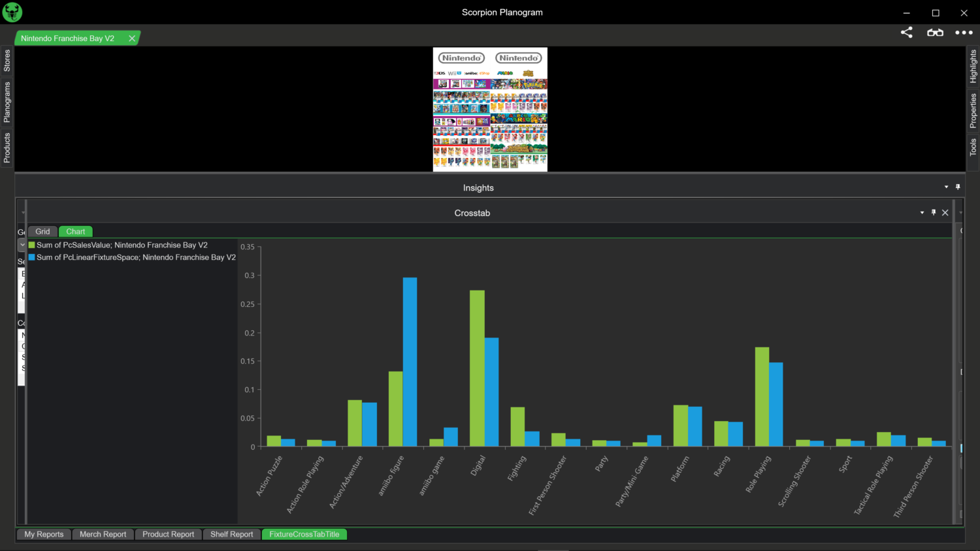
Task: Click the First Person Shooter axis label
Action: [x=547, y=485]
